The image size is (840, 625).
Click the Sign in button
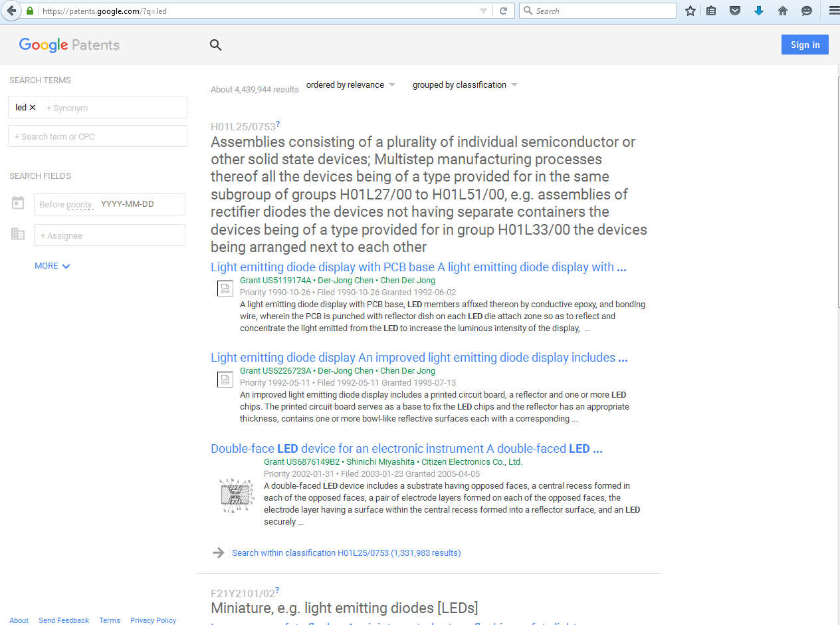pyautogui.click(x=805, y=45)
